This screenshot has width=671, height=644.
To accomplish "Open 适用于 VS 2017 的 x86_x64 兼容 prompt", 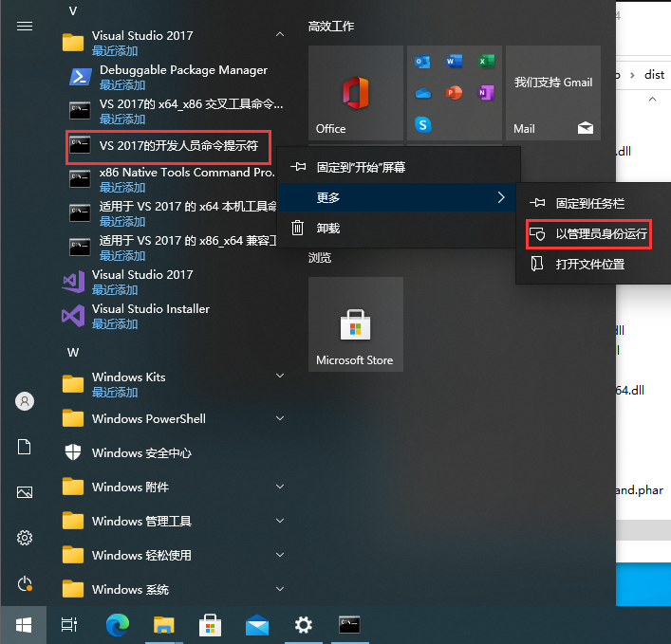I will (x=171, y=248).
